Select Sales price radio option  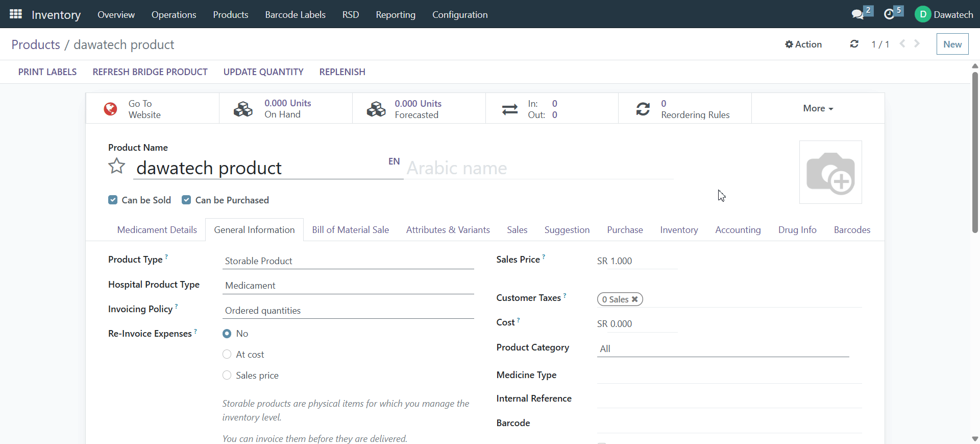(x=227, y=376)
